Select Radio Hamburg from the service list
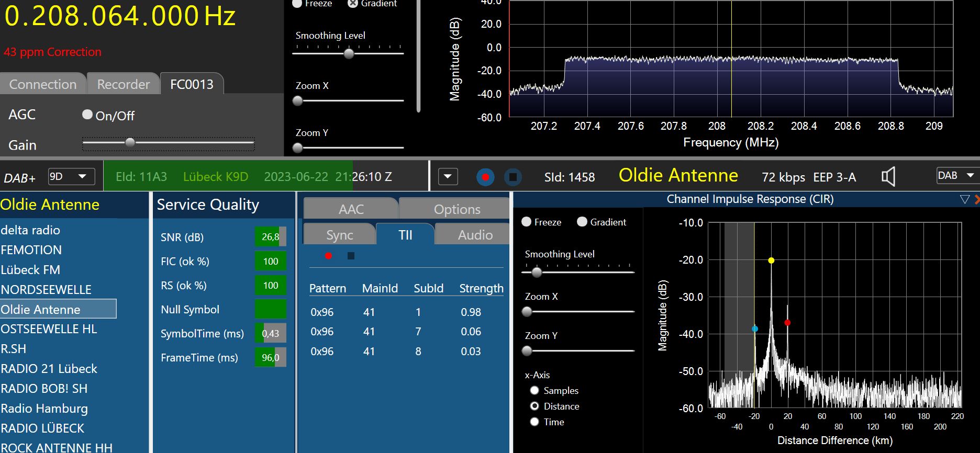 coord(44,409)
